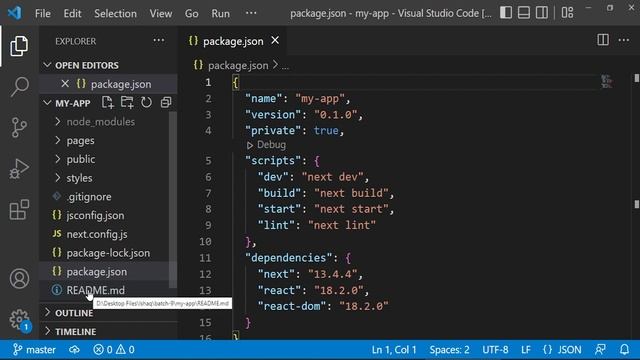Click the feedback icon in status bar
640x360 pixels.
pyautogui.click(x=600, y=350)
